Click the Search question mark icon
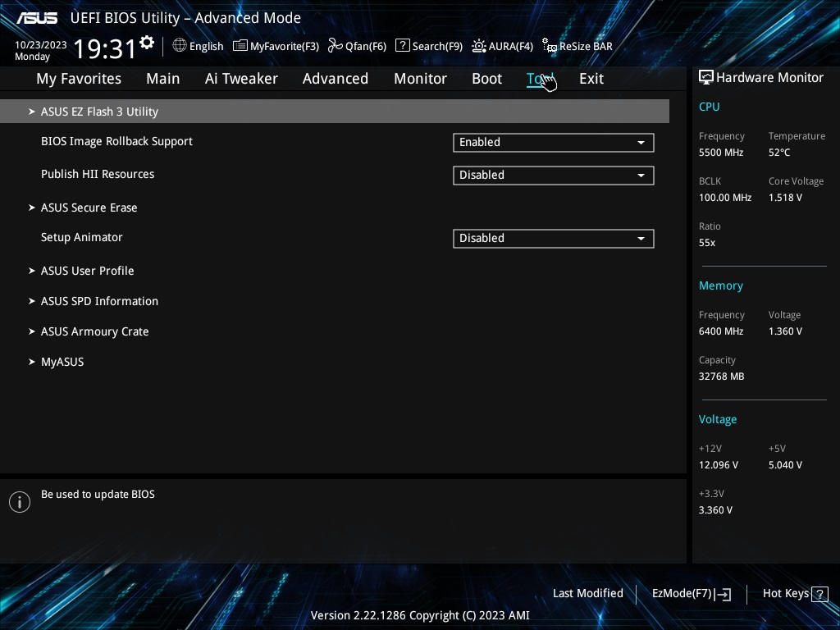Screen dimensions: 840x630 402,46
